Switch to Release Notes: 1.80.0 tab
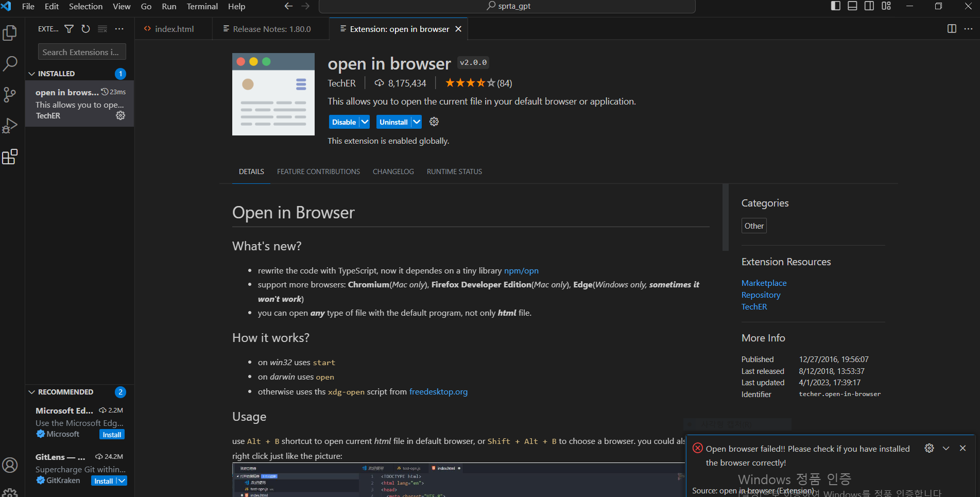Viewport: 980px width, 497px height. [x=271, y=29]
